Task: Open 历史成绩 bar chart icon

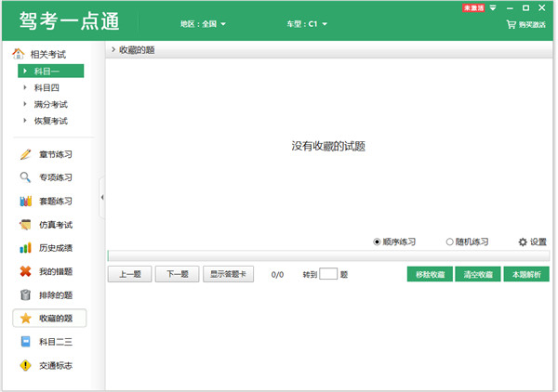Action: coord(26,248)
